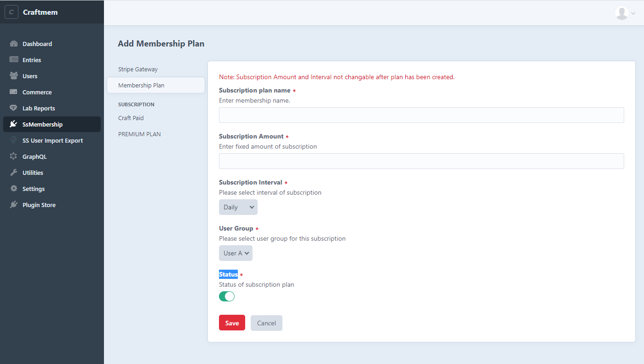Select the Membership Plan tab

point(156,85)
